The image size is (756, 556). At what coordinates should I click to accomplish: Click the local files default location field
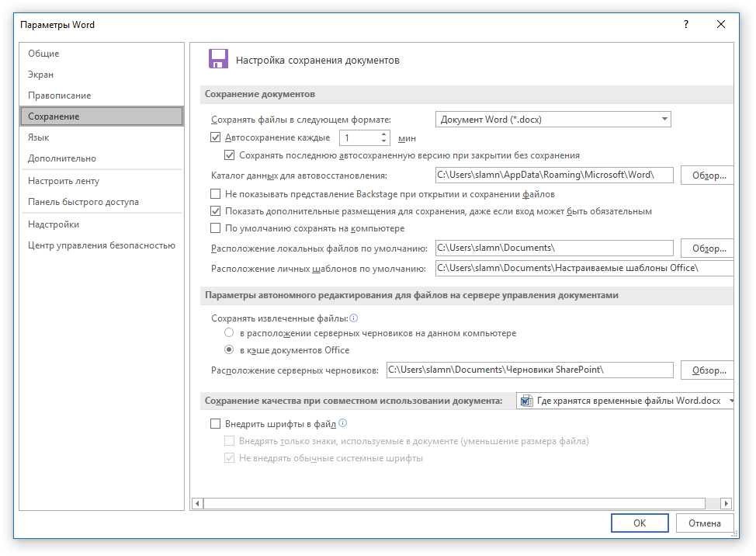pos(554,248)
